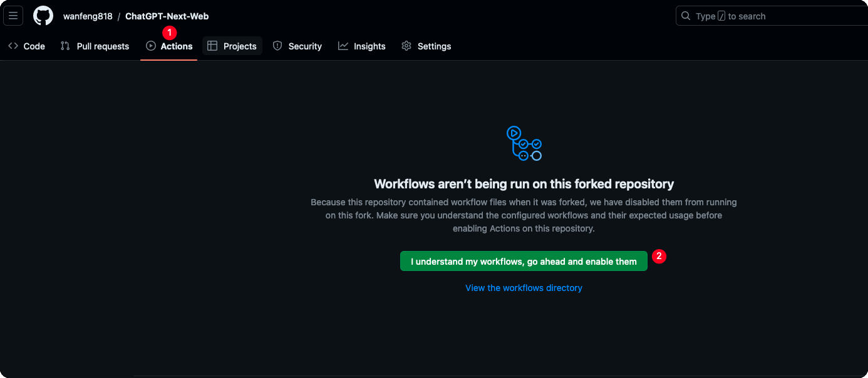
Task: Click the Actions play icon
Action: pyautogui.click(x=151, y=46)
